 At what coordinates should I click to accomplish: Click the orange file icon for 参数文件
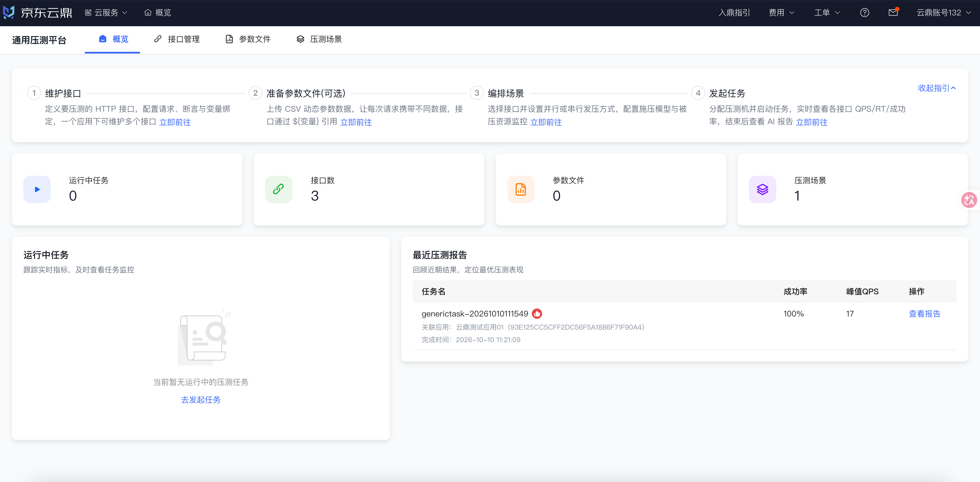521,189
